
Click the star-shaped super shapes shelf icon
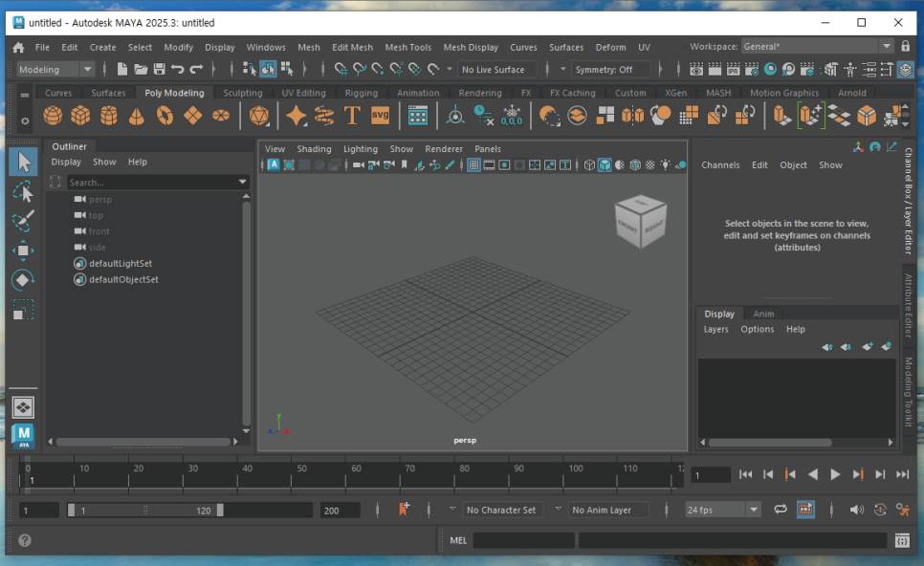tap(296, 116)
